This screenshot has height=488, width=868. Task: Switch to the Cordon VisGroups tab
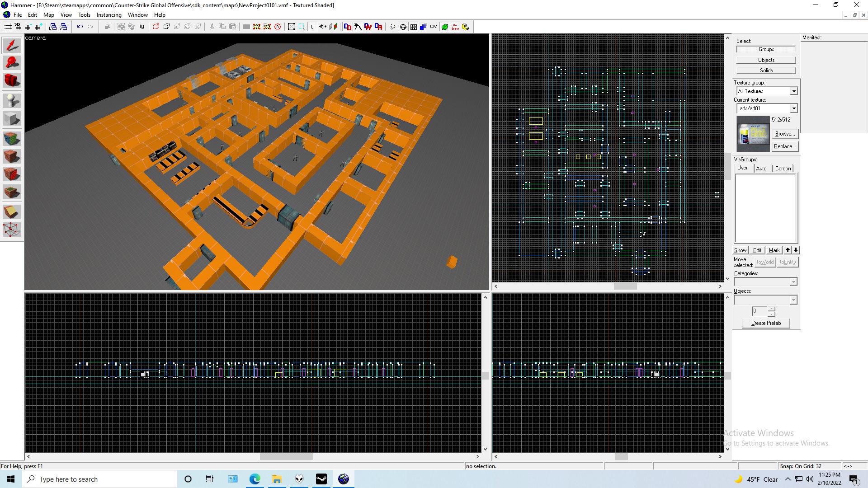783,168
